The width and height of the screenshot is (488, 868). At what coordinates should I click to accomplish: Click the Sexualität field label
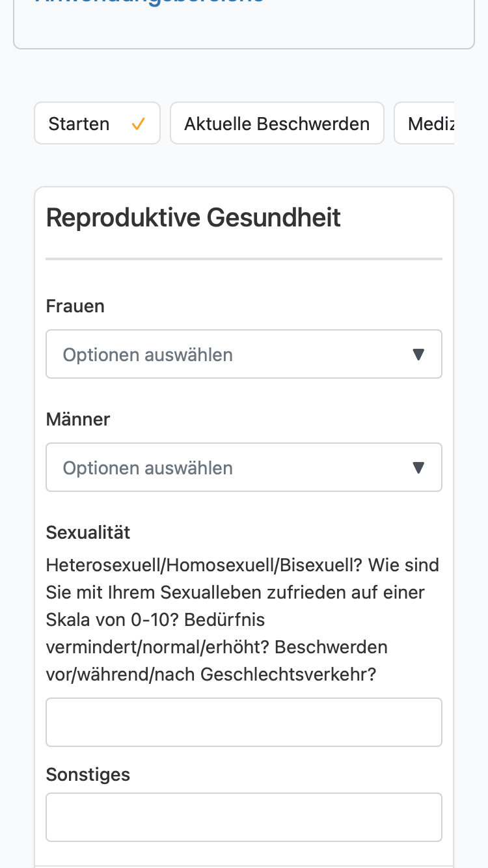[x=88, y=532]
